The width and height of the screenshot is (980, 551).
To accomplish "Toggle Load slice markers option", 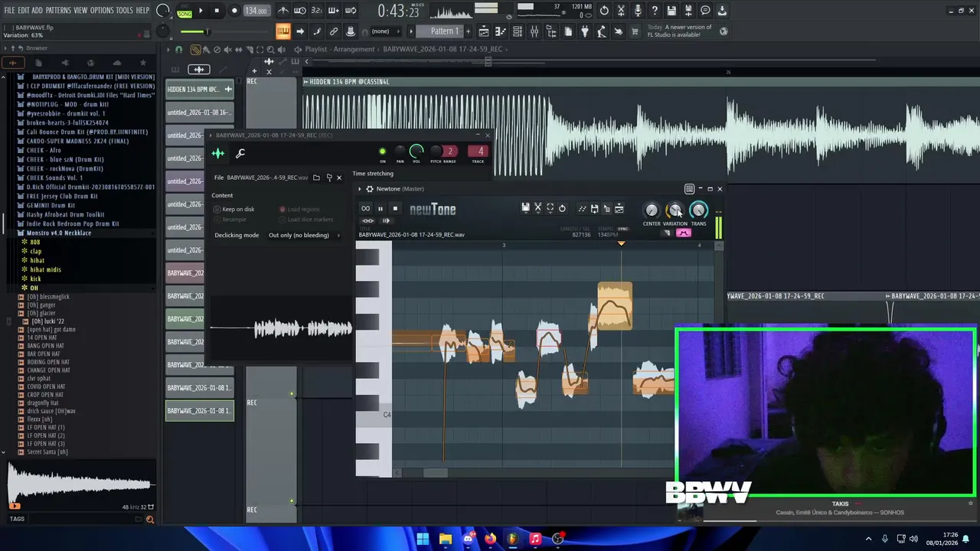I will 283,220.
